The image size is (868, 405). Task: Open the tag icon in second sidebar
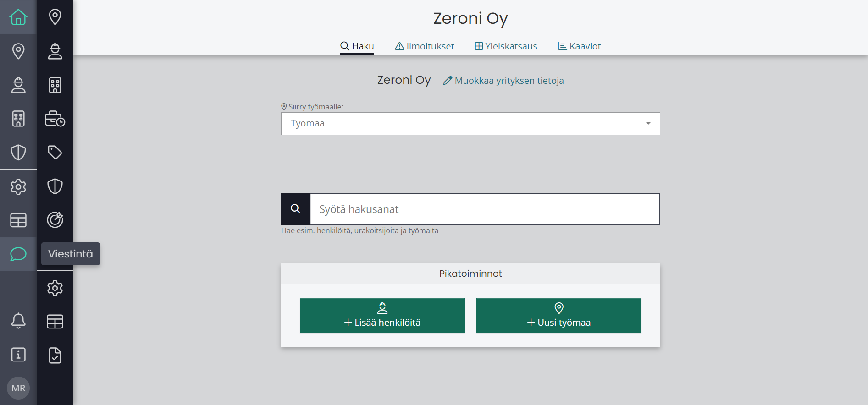pos(55,153)
